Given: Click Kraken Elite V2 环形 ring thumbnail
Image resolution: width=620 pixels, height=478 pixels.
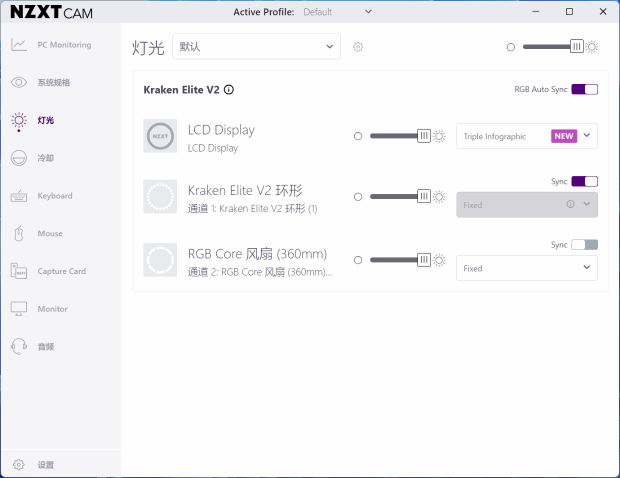Looking at the screenshot, I should [160, 196].
